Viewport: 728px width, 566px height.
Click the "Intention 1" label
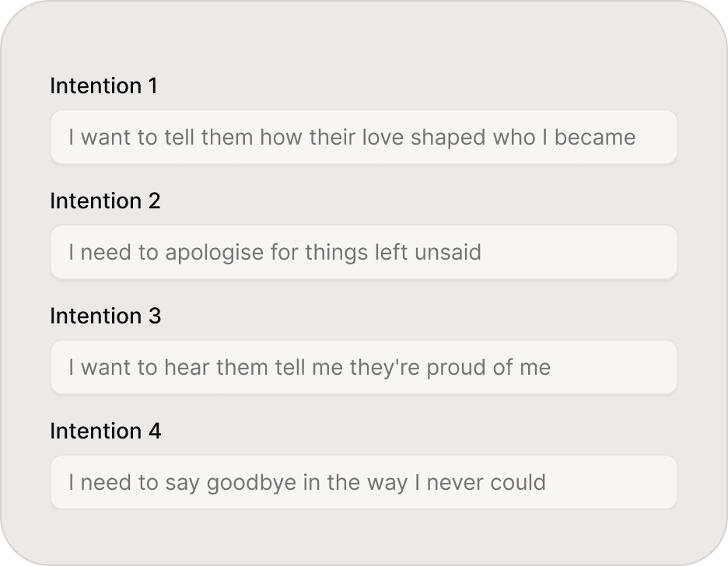(x=103, y=86)
